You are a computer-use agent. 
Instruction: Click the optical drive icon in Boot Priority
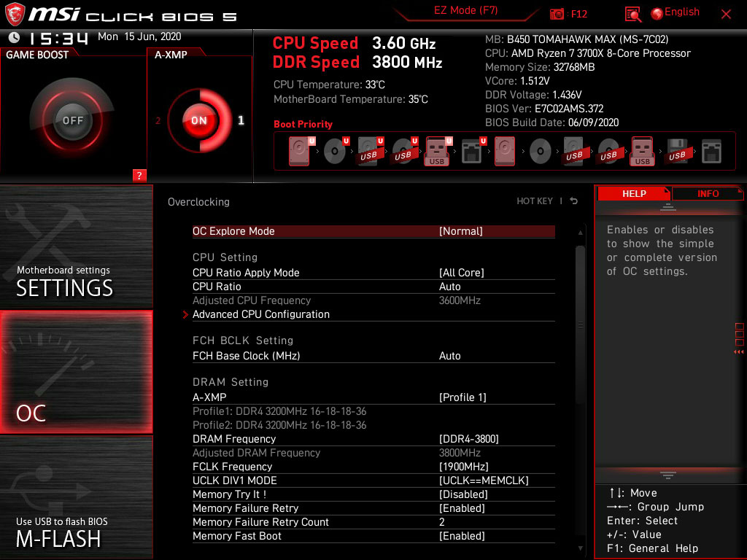coord(335,150)
